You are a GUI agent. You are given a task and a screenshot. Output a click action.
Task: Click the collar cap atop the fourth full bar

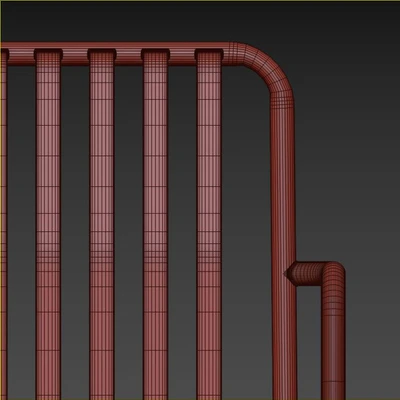[209, 55]
